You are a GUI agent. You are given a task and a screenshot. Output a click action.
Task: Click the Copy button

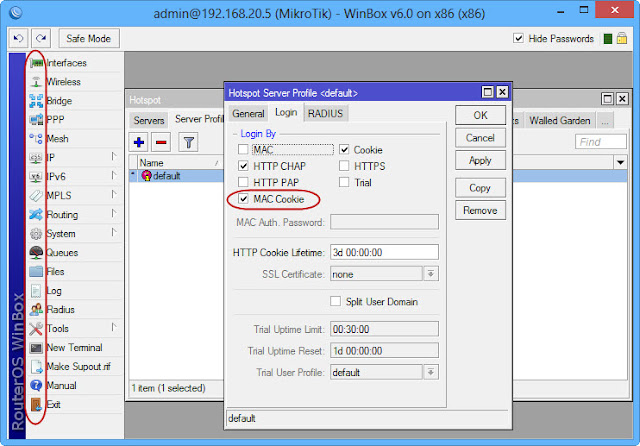(x=480, y=188)
